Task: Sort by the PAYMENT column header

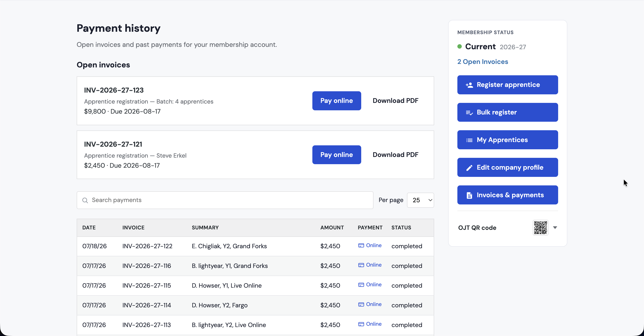Action: click(370, 228)
